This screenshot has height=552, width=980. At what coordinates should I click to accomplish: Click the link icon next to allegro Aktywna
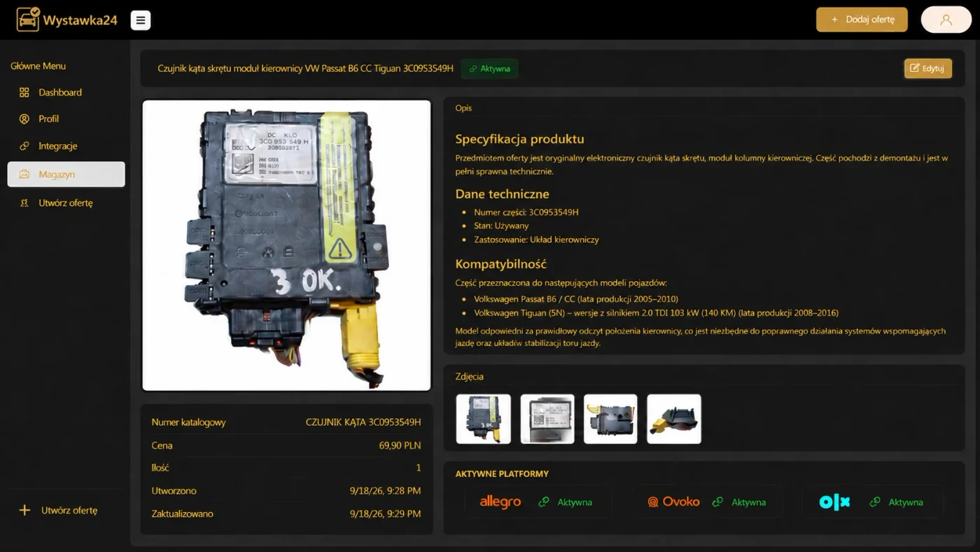pyautogui.click(x=544, y=502)
